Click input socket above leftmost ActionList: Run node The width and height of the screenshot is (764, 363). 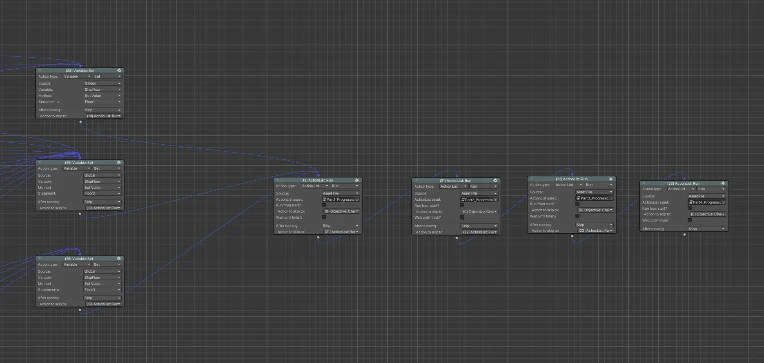[x=319, y=175]
